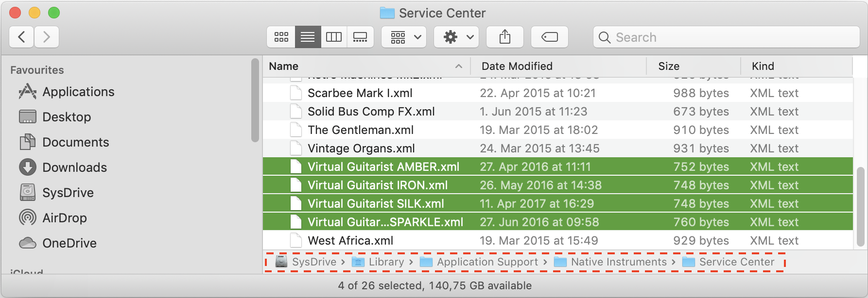Click 26. May 2016 at 14:38 date
This screenshot has width=868, height=298.
(x=541, y=185)
